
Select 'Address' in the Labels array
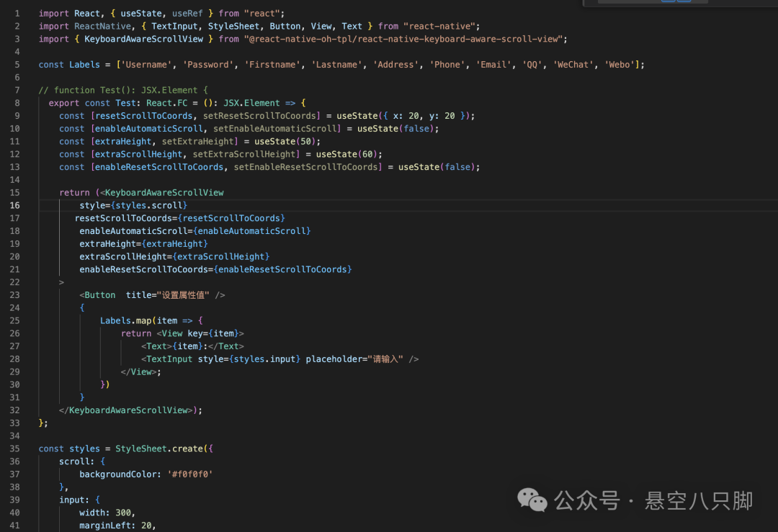[x=395, y=65]
